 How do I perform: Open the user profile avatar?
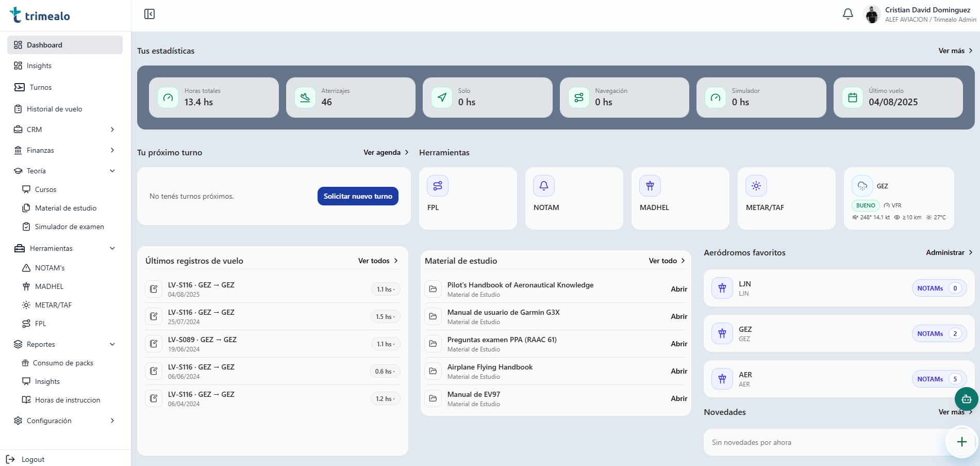point(872,14)
